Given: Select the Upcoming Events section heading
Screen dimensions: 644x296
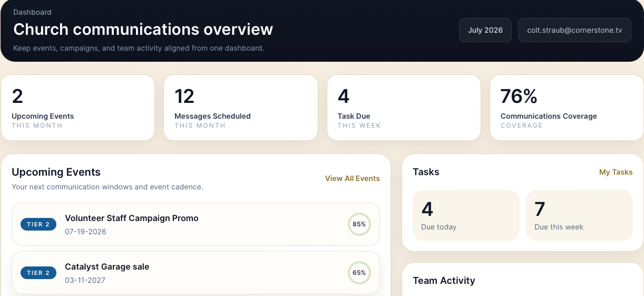Looking at the screenshot, I should (x=56, y=172).
